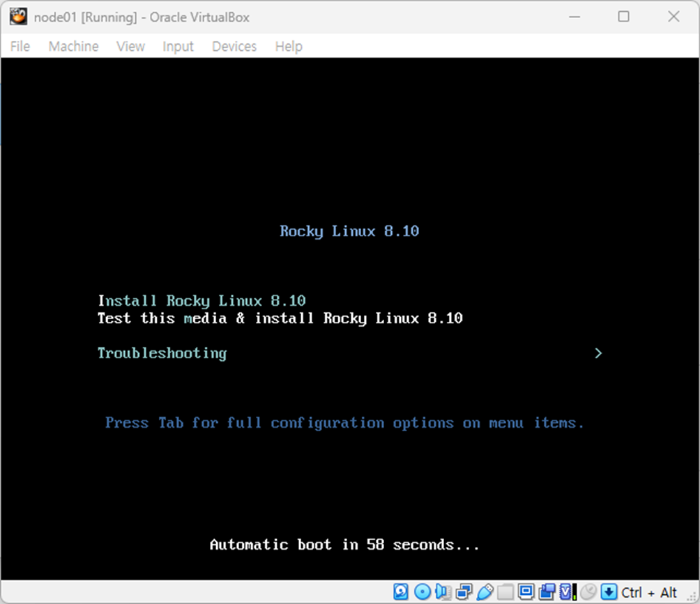Click the Press Tab configuration hint text
700x604 pixels.
click(x=344, y=423)
